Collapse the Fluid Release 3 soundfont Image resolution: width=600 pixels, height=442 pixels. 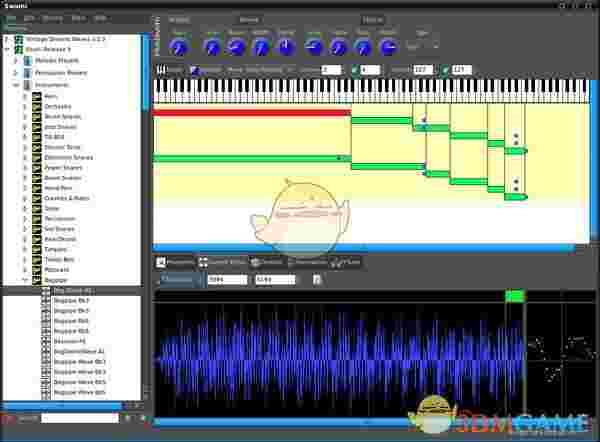click(7, 49)
